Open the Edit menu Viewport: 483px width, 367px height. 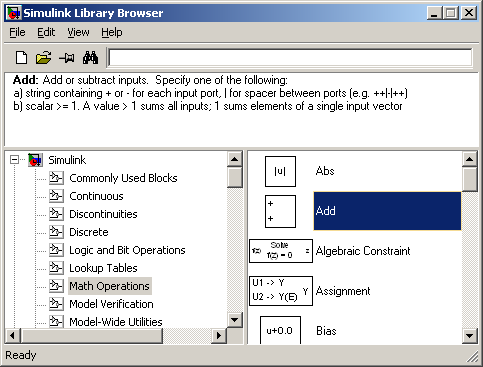click(x=46, y=32)
